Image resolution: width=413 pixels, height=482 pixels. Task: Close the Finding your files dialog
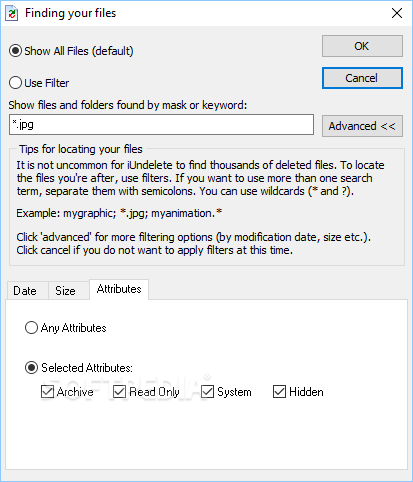point(397,13)
